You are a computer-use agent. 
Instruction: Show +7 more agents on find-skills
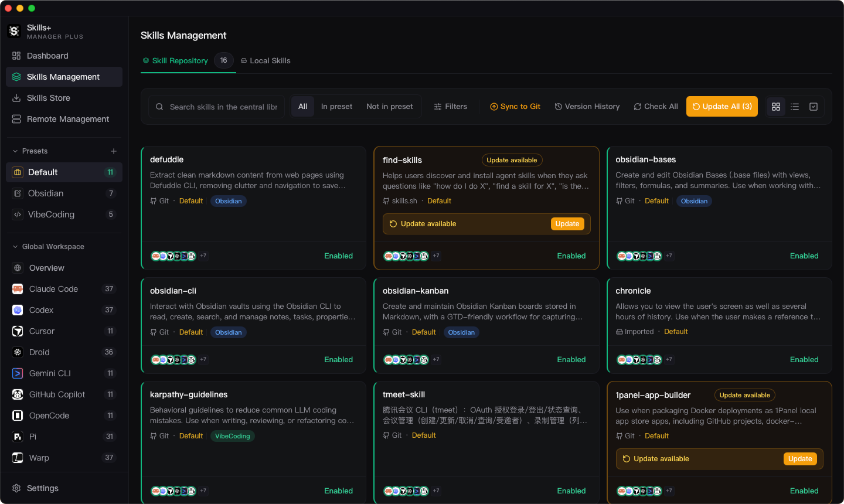pos(436,256)
